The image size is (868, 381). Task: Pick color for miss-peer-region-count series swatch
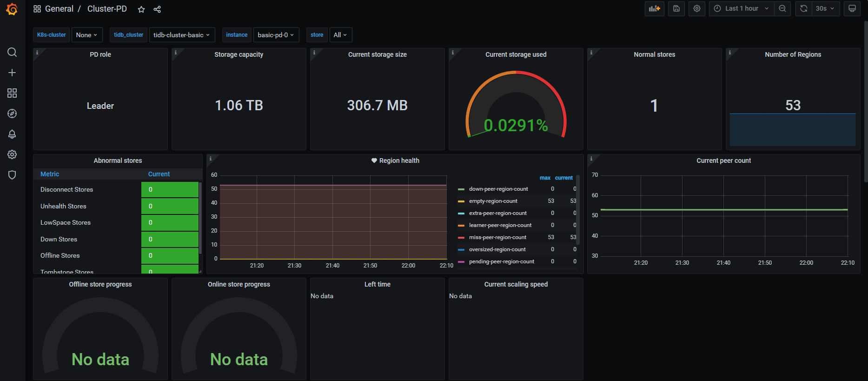tap(461, 238)
